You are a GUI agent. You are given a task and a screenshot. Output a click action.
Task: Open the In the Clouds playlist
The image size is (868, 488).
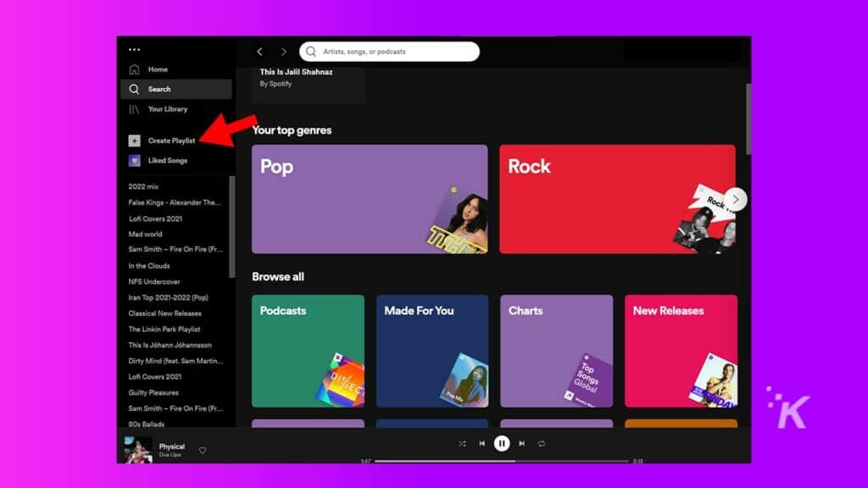point(149,266)
